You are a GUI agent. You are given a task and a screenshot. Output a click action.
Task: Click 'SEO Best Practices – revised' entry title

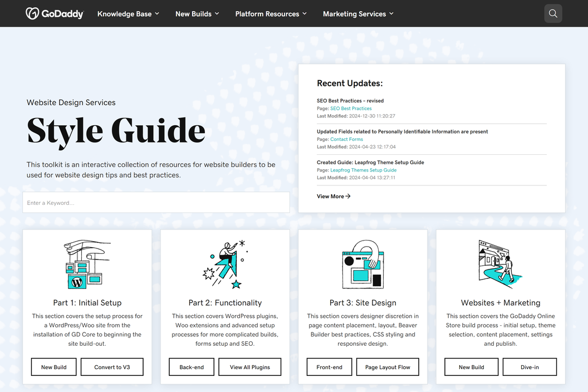(x=350, y=101)
